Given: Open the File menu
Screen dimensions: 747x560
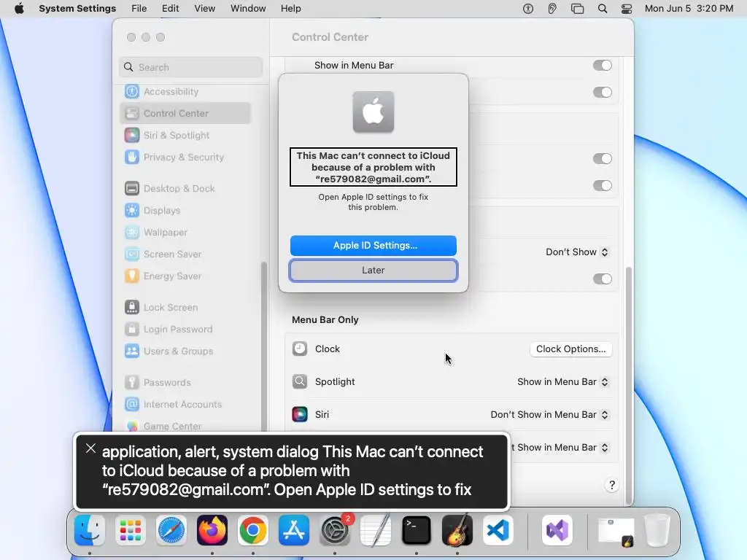Looking at the screenshot, I should [139, 9].
